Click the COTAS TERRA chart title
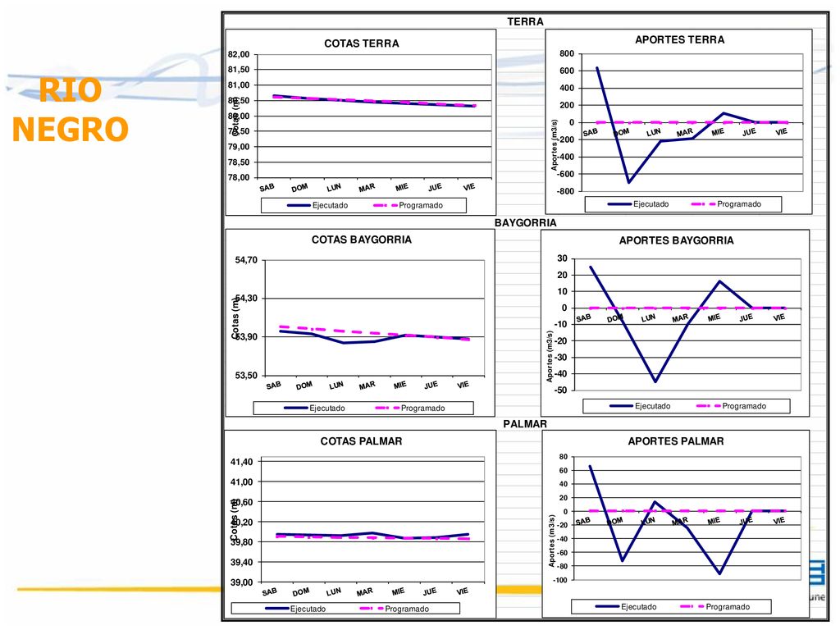 [x=362, y=43]
